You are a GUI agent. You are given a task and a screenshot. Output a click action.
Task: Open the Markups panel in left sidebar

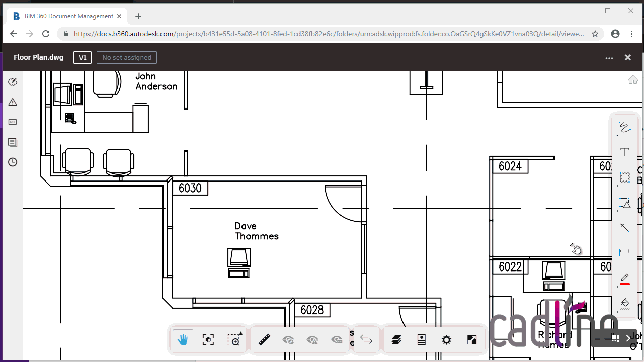click(x=13, y=82)
